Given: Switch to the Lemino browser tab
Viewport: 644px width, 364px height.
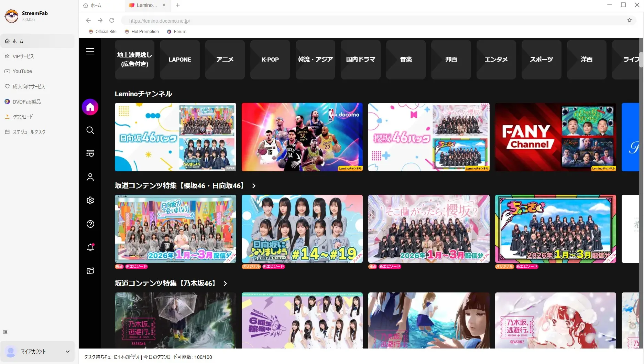Looking at the screenshot, I should (148, 5).
